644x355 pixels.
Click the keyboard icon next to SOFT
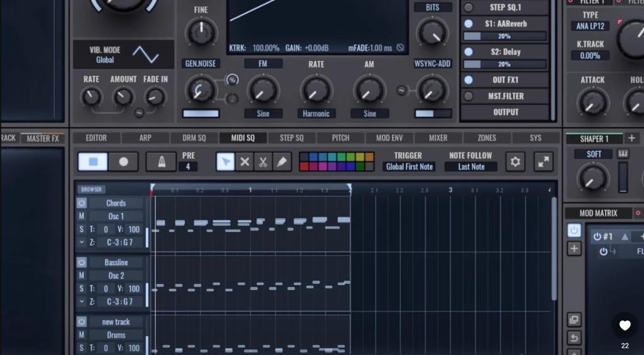(623, 154)
